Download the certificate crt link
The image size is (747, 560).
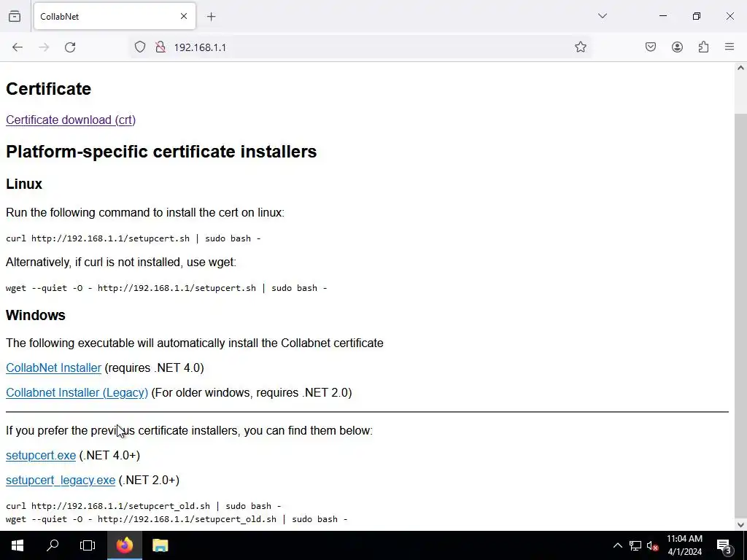(71, 120)
